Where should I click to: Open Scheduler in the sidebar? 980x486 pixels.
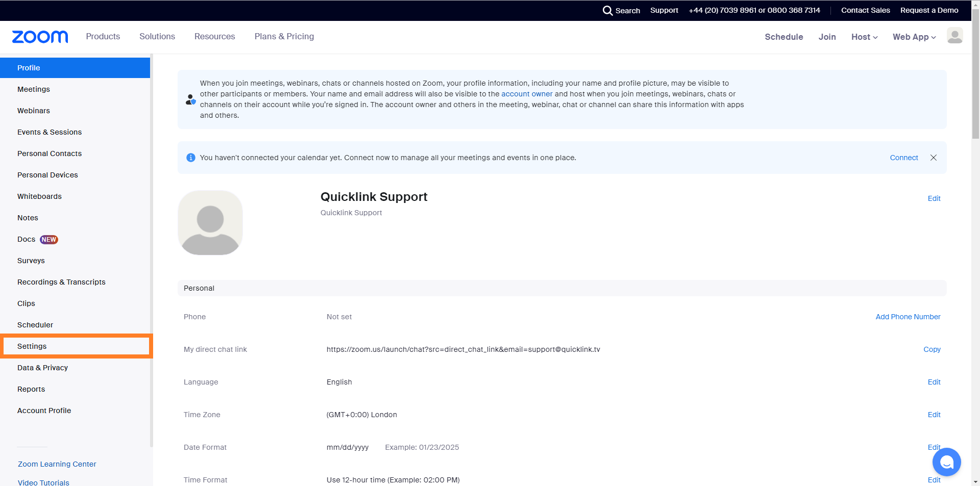click(x=75, y=325)
